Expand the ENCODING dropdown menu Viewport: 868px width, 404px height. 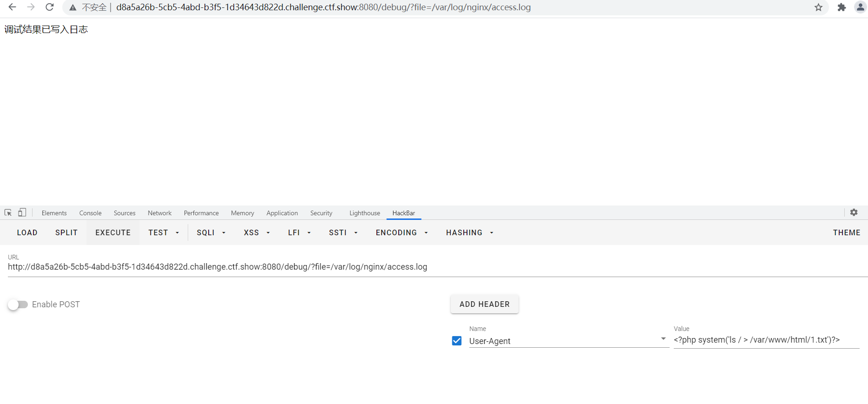402,232
